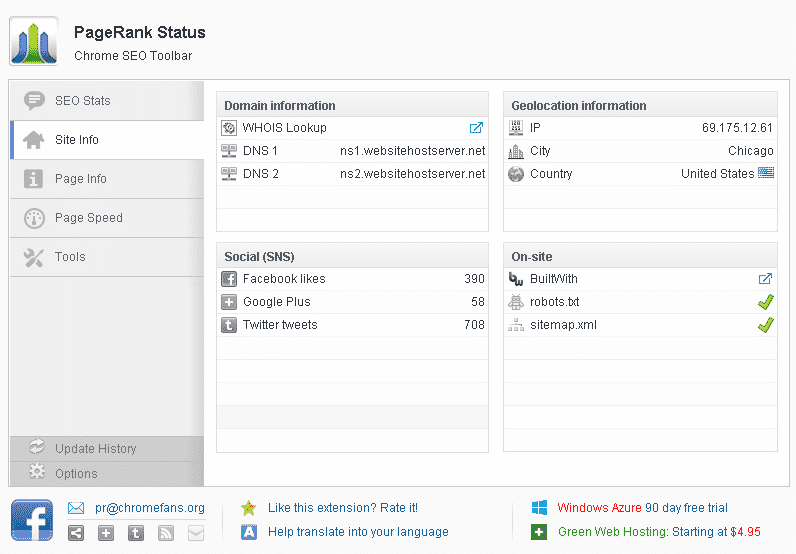The image size is (796, 554).
Task: Click the United States flag icon
Action: [766, 173]
